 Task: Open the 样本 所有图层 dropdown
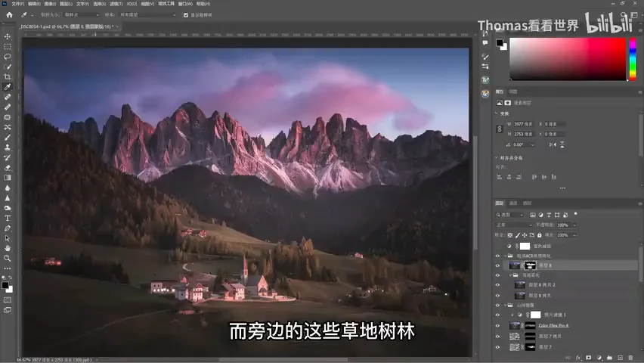coord(147,15)
